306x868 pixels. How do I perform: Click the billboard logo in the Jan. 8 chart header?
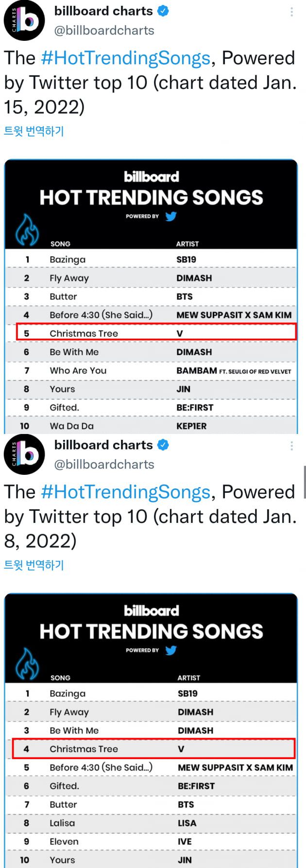click(151, 610)
